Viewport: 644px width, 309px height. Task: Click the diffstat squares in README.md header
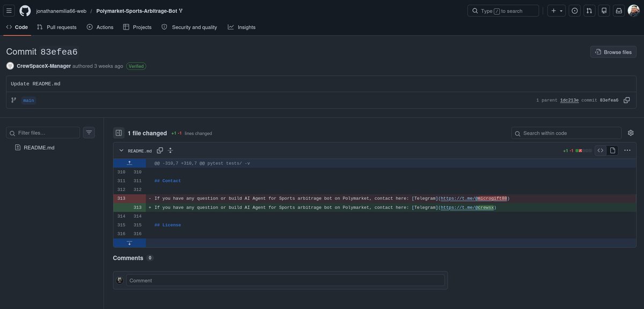point(583,151)
